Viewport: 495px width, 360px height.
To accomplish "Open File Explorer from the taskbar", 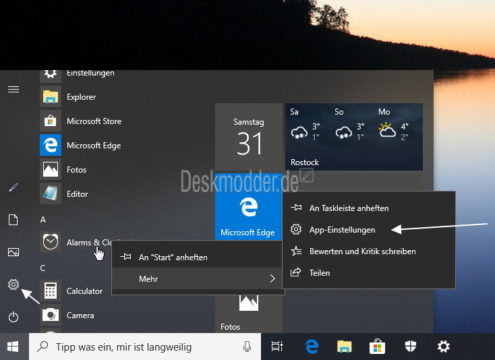I will 344,347.
